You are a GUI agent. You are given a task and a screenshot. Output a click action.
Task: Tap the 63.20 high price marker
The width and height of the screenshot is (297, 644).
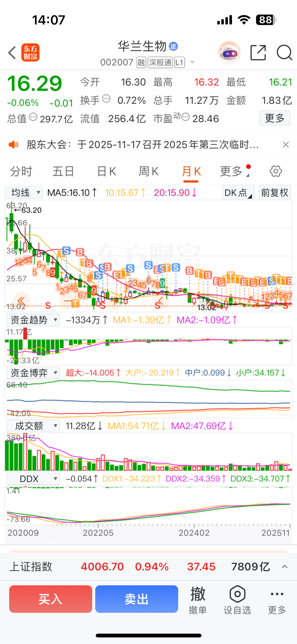click(28, 210)
